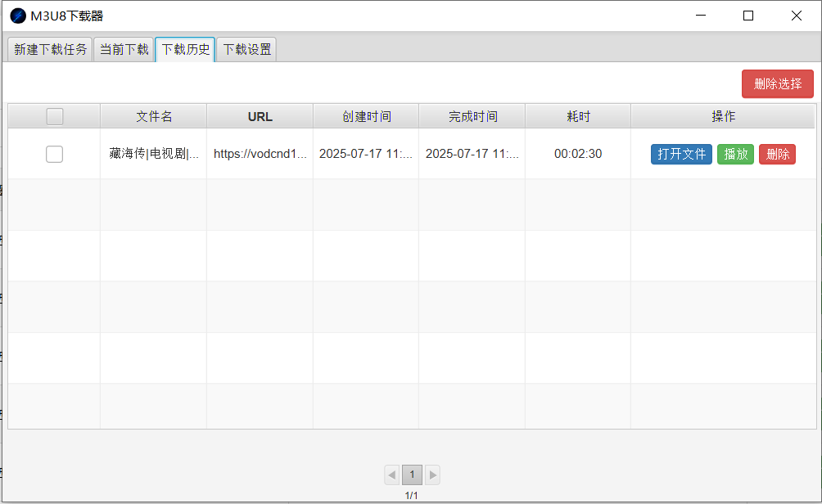The width and height of the screenshot is (822, 504).
Task: Click the M3U8 downloader logo icon
Action: [17, 16]
